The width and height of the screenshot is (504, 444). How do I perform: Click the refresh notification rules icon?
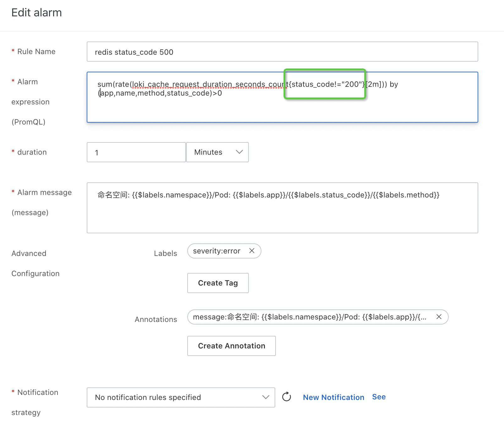coord(286,397)
